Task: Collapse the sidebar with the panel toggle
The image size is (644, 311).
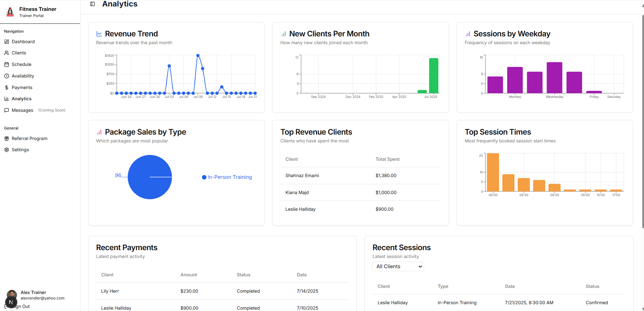Action: point(92,4)
